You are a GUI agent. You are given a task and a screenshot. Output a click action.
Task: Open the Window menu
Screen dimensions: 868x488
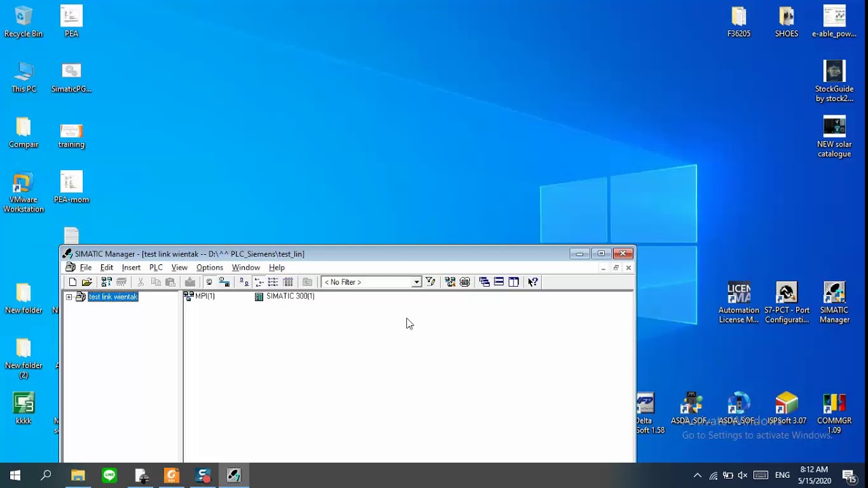pos(245,268)
